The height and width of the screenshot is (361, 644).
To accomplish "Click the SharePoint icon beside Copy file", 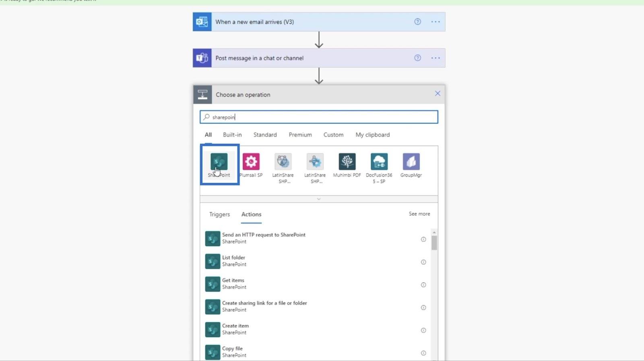I will [x=213, y=352].
